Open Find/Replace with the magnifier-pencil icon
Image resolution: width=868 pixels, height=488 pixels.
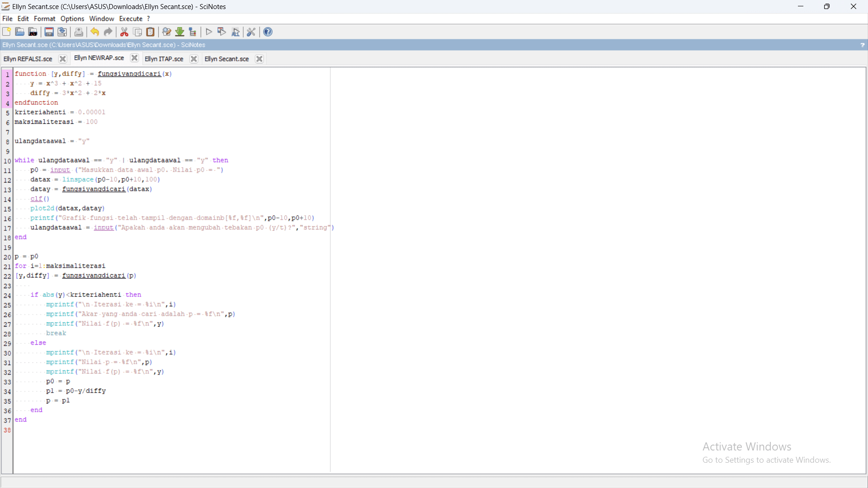pos(167,32)
